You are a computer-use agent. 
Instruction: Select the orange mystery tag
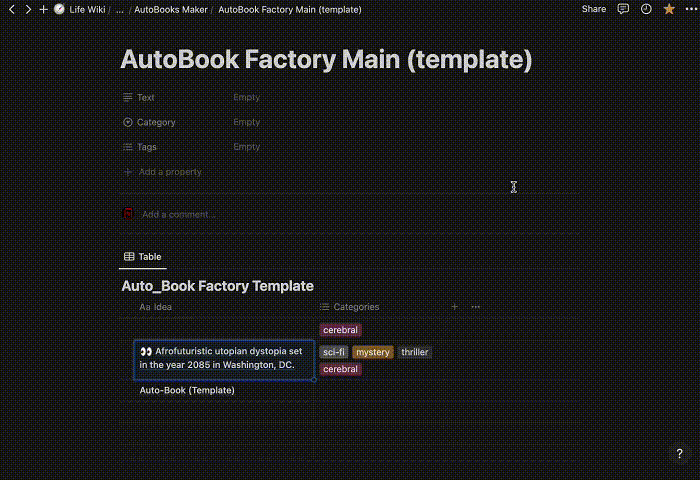tap(372, 352)
